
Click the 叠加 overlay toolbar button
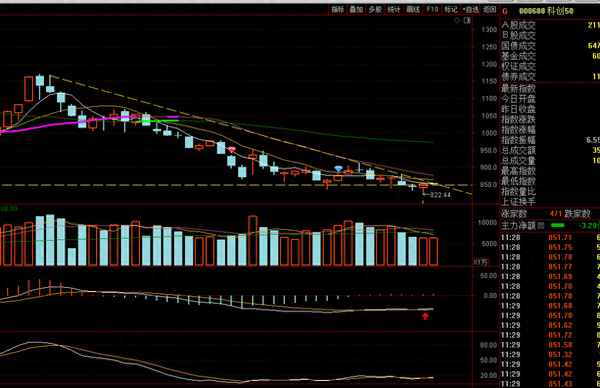356,10
